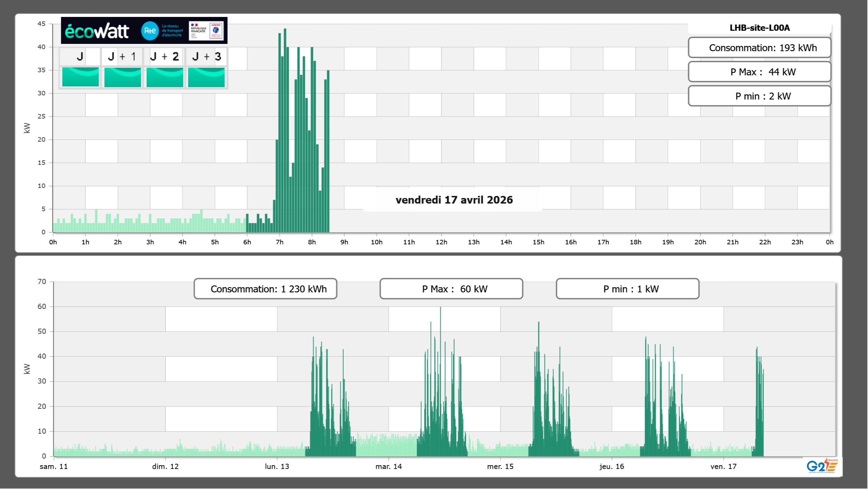Click the green signal tile under J + 1

click(122, 77)
